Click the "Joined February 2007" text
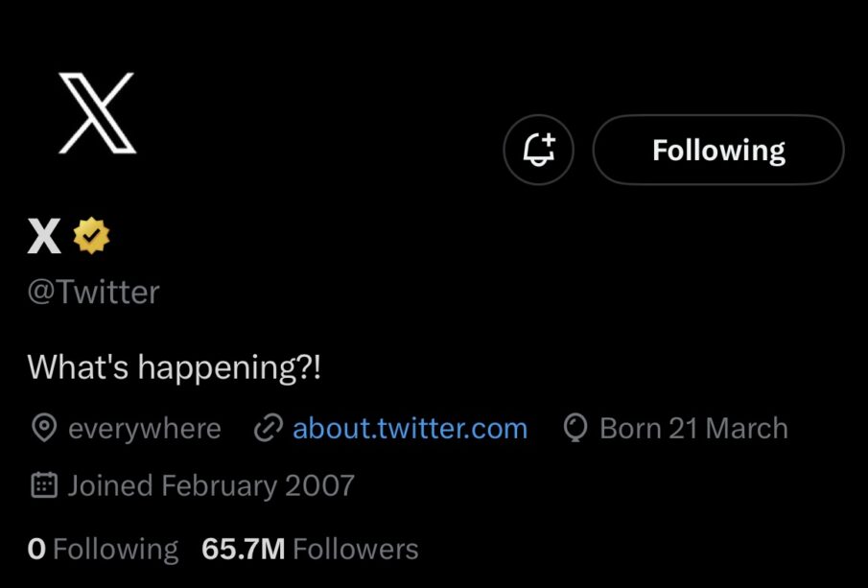Screen dimensions: 868x588 (211, 485)
